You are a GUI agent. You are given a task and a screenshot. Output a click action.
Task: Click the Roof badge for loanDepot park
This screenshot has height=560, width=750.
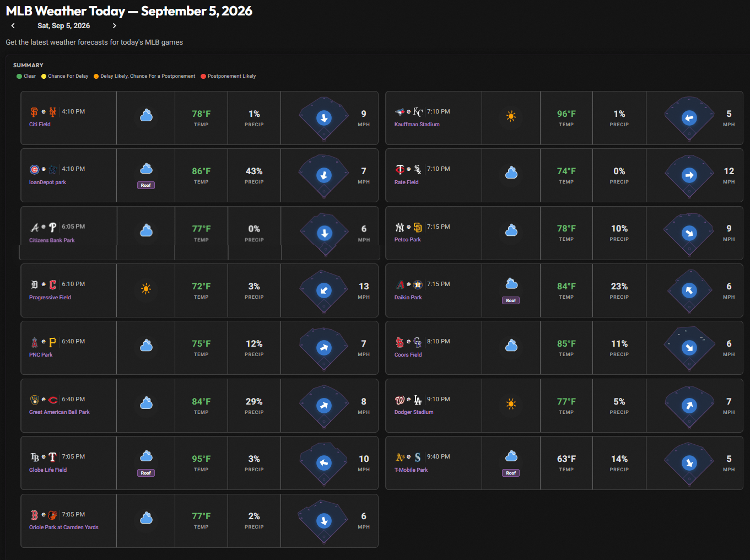coord(146,185)
